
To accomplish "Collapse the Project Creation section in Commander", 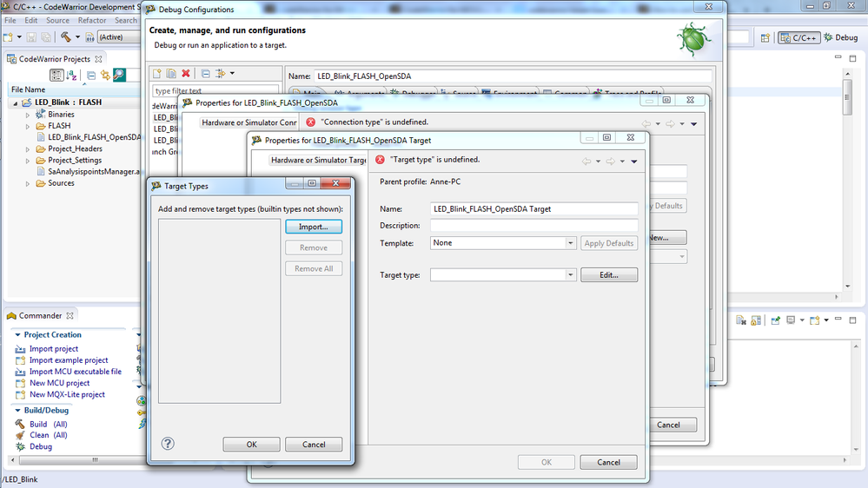I will (17, 334).
